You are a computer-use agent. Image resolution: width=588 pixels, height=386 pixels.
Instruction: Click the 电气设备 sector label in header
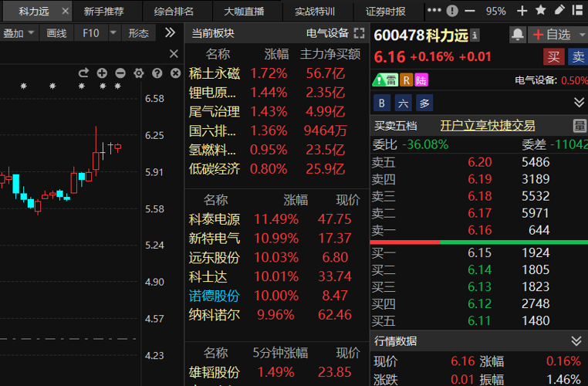pyautogui.click(x=327, y=33)
